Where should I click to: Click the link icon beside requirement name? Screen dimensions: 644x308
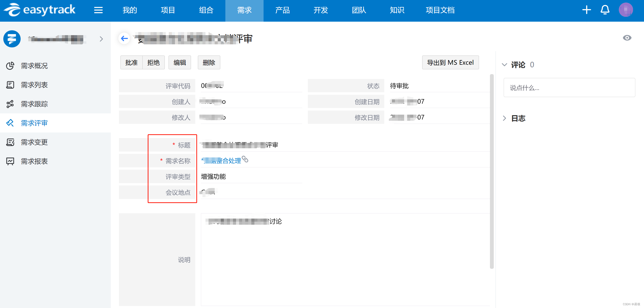(245, 159)
